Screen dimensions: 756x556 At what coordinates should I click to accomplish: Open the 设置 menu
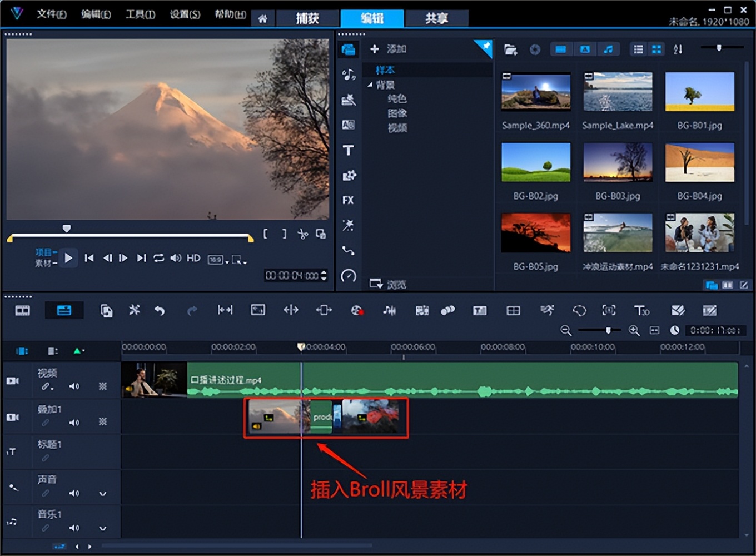[x=184, y=14]
